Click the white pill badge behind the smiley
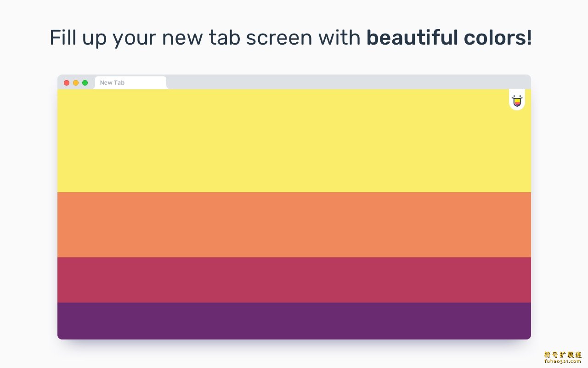The image size is (588, 368). [x=517, y=100]
